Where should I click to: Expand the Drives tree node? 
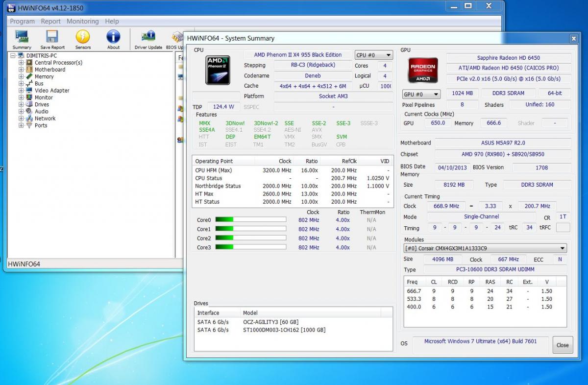21,104
